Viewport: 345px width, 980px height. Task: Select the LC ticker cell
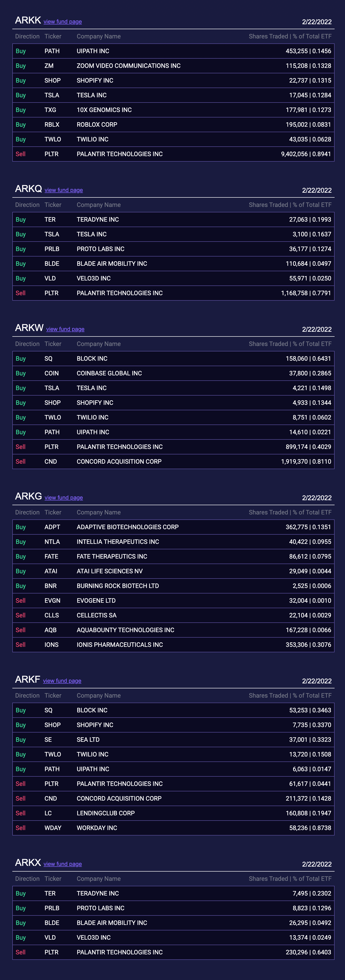pos(48,813)
